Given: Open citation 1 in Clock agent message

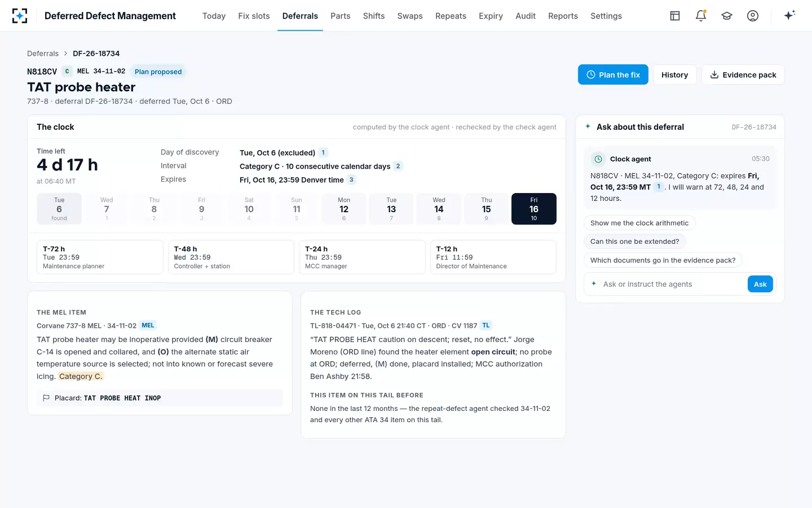Looking at the screenshot, I should tap(659, 187).
